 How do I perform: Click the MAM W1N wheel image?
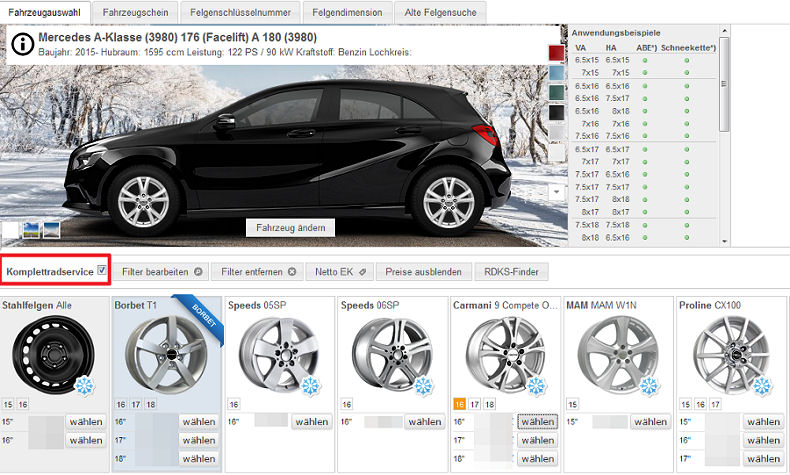pyautogui.click(x=618, y=355)
